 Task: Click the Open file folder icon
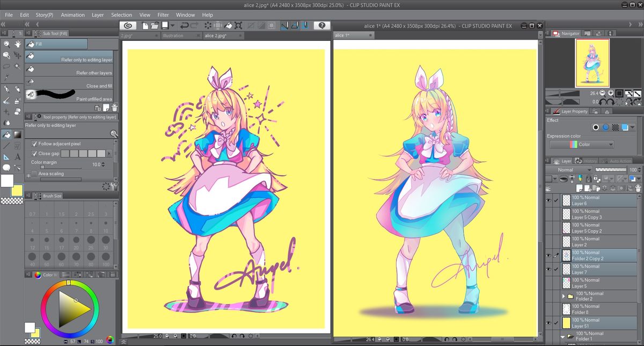point(155,25)
